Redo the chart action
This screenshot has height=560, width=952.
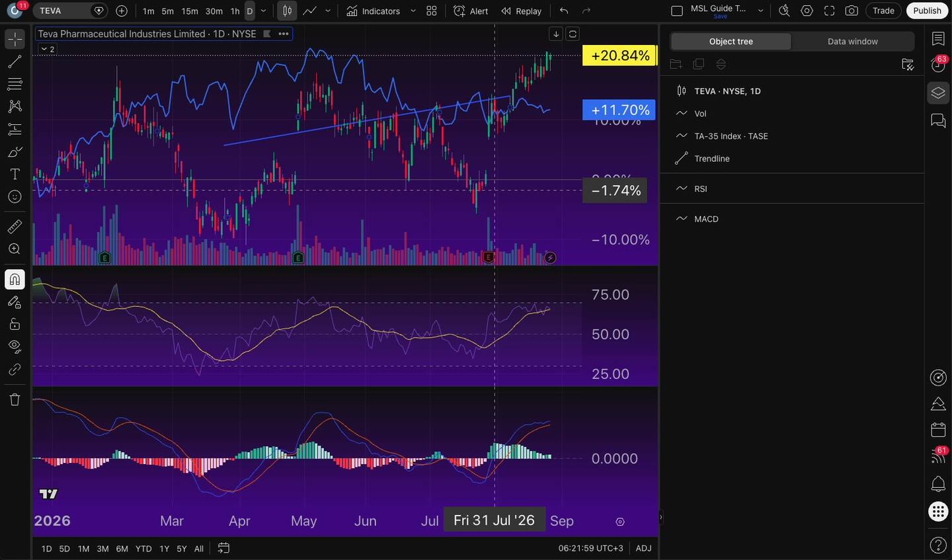(586, 11)
